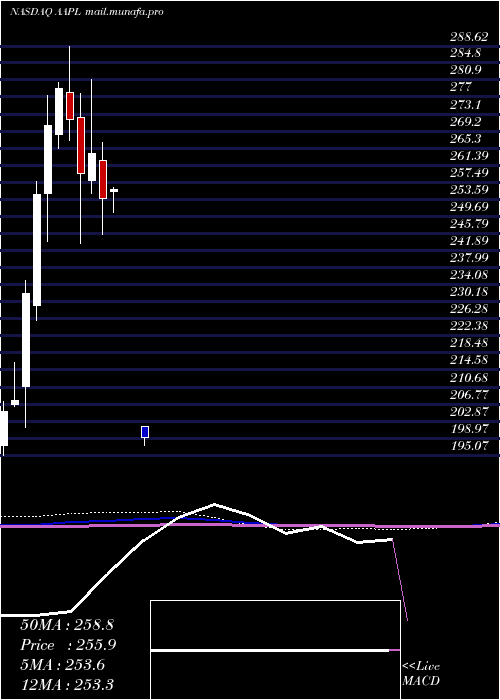Click the 206.77 price axis label
The height and width of the screenshot is (700, 500).
tap(469, 395)
